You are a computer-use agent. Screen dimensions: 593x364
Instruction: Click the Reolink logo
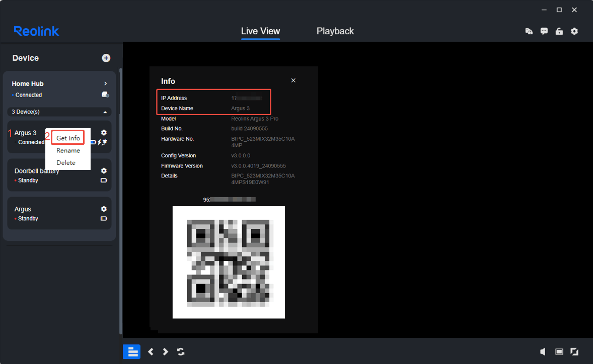point(36,31)
